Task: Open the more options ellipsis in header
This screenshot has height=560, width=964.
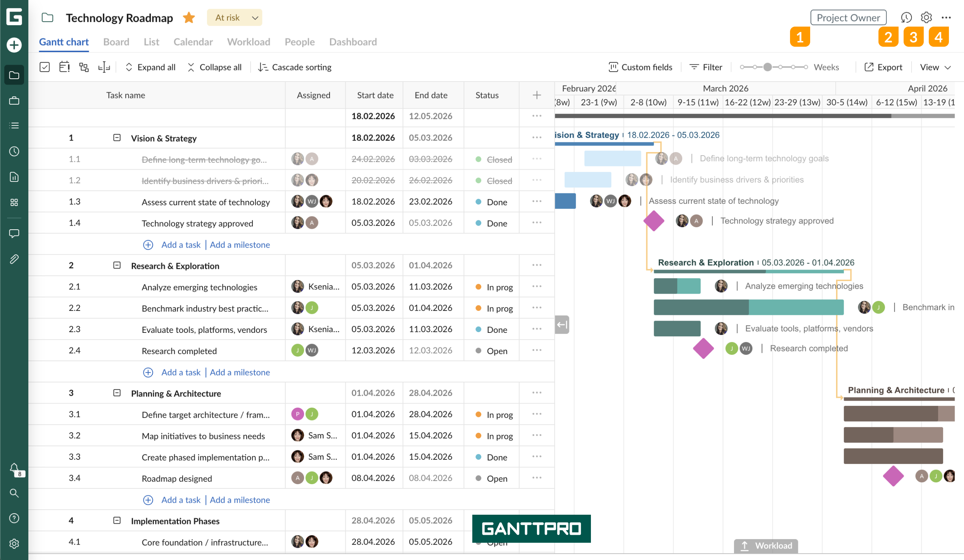Action: 946,18
